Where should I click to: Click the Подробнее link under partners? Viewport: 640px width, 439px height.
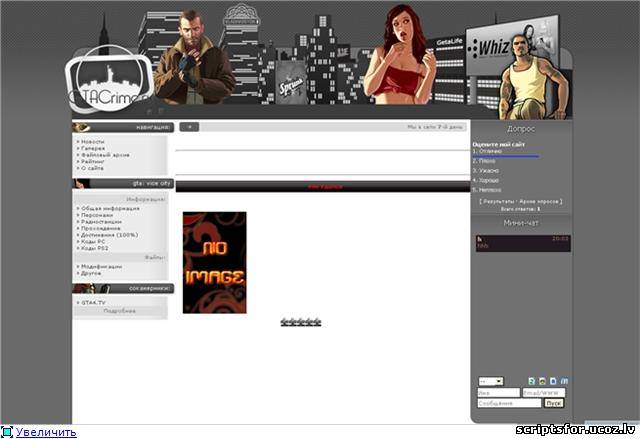click(120, 311)
